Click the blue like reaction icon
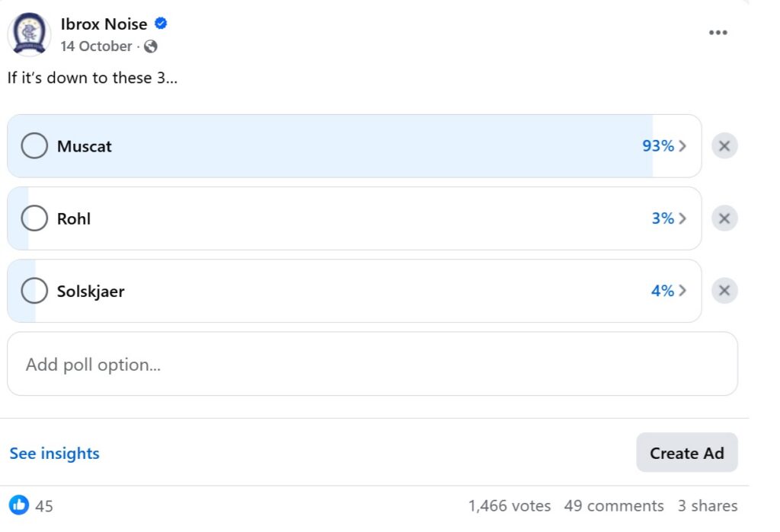Screen dimensions: 780x532 pos(19,505)
